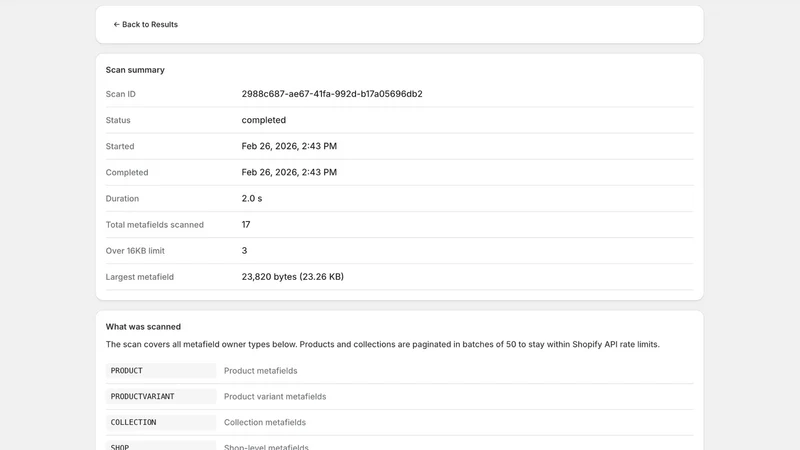Screen dimensions: 800x450
Task: Click the 'Product metafields' description
Action: point(260,371)
